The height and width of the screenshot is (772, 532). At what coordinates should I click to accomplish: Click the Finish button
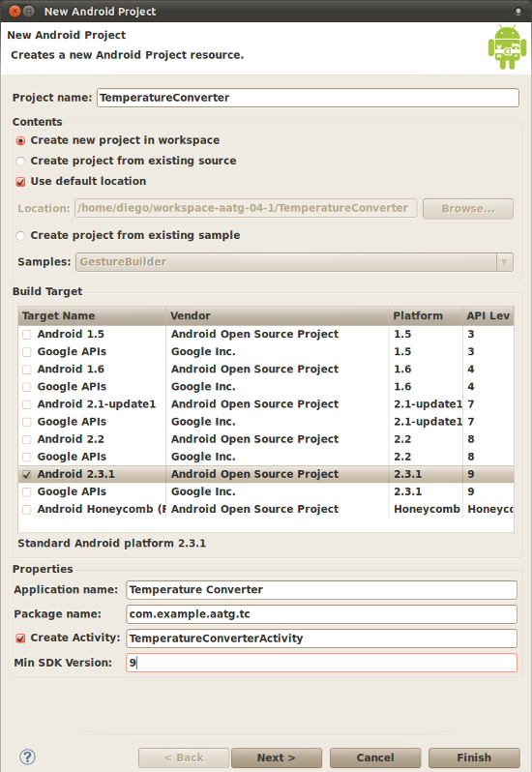[474, 757]
